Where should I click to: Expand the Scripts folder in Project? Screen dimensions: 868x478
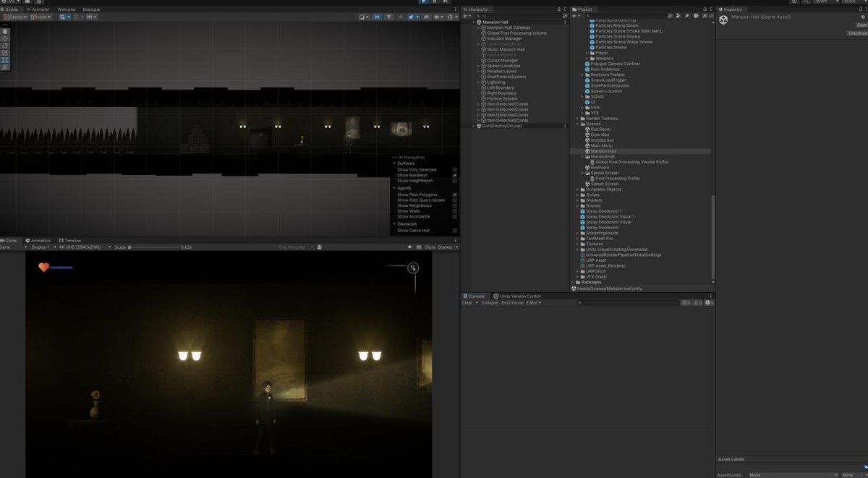coord(578,195)
